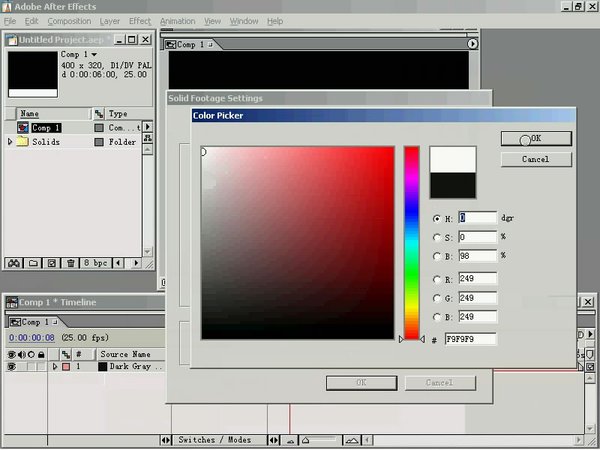Viewport: 600px width, 450px height.
Task: Confirm Color Picker with OK button
Action: pos(536,139)
